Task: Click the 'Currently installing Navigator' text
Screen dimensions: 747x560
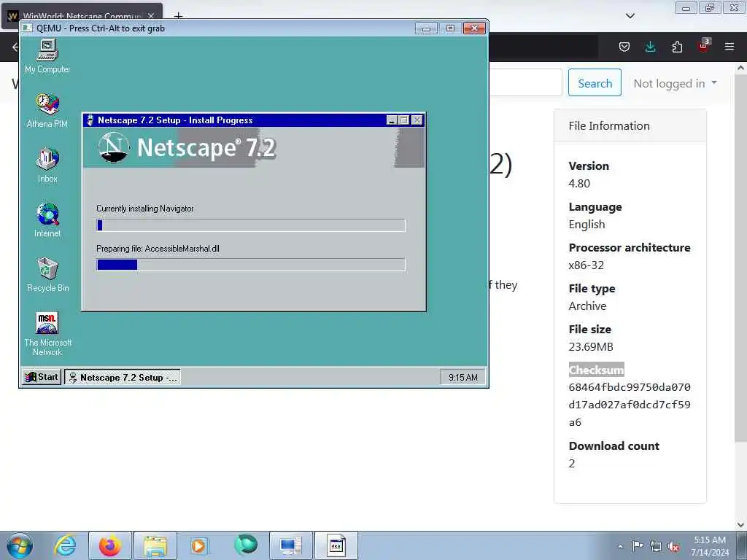Action: point(145,209)
